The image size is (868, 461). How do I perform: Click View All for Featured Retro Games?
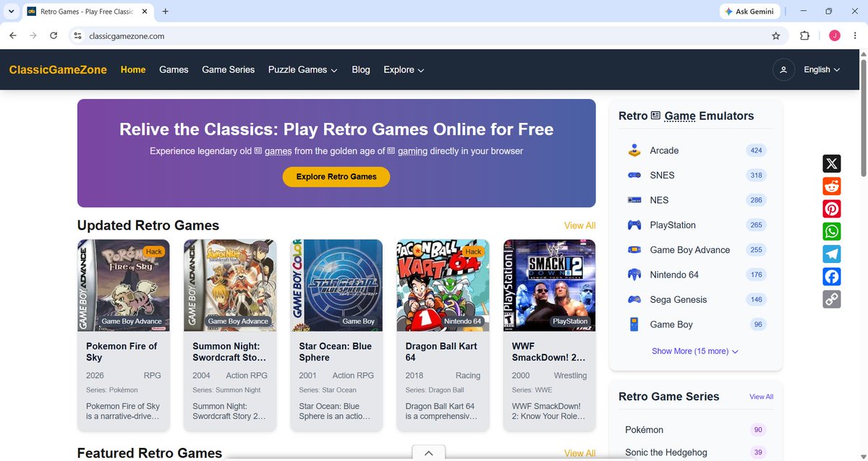pos(579,453)
